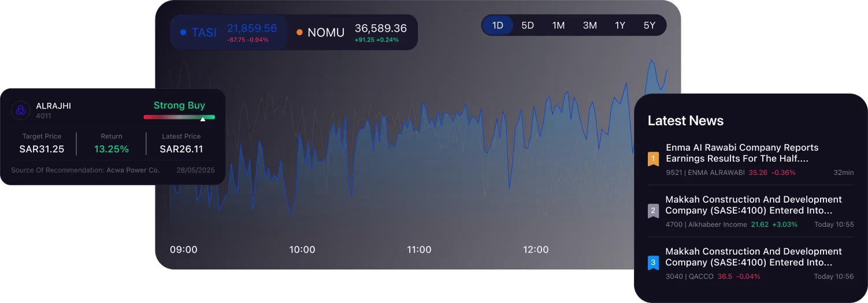Screen dimensions: 868x303
Task: Click the orange number 1 bookmark icon
Action: [653, 158]
